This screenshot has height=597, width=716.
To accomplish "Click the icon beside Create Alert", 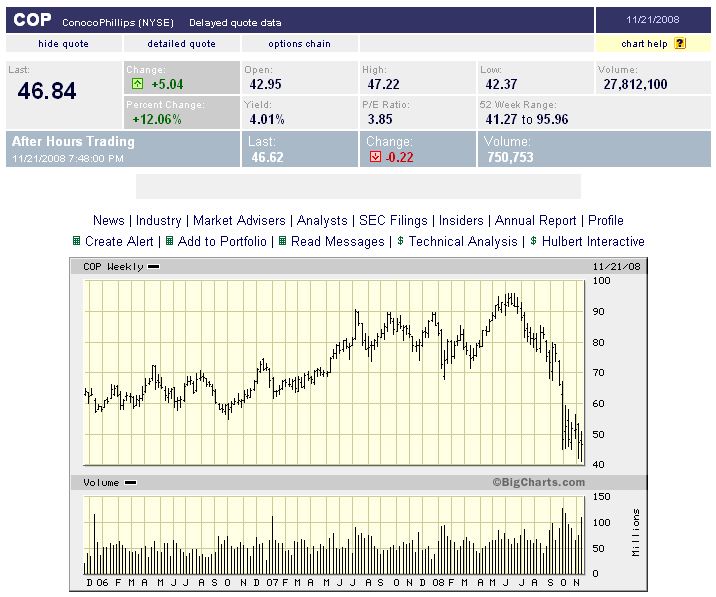I will 76,241.
